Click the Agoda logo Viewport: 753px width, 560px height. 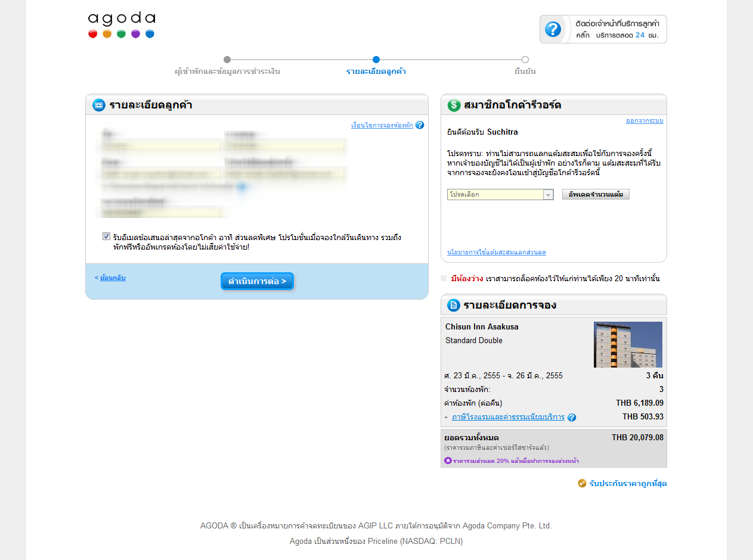click(121, 25)
